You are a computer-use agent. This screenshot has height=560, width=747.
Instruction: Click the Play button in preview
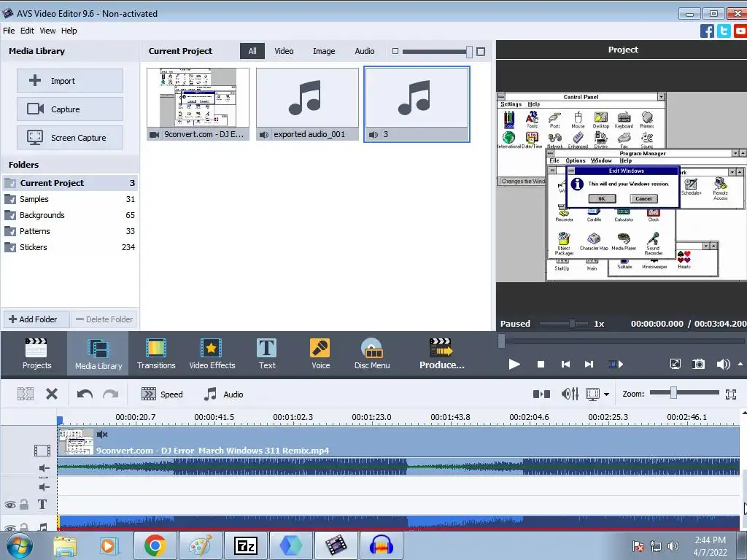[x=514, y=365]
